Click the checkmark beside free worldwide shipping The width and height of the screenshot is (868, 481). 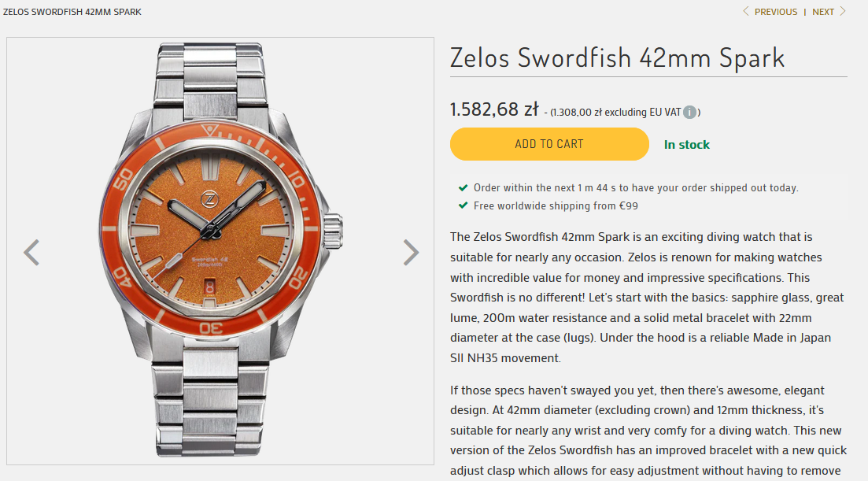click(x=463, y=206)
